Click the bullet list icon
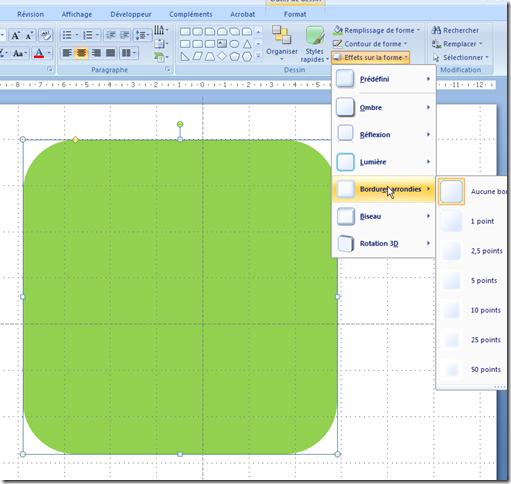511x484 pixels. (x=67, y=35)
